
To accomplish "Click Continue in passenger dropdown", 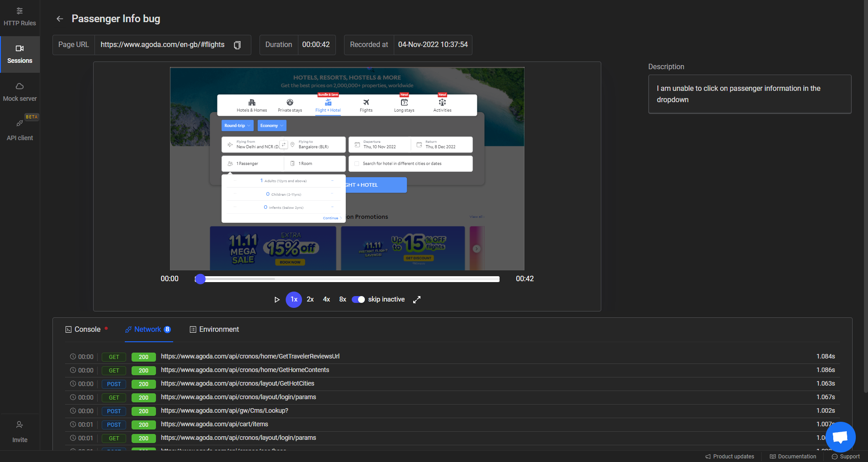I will 332,218.
